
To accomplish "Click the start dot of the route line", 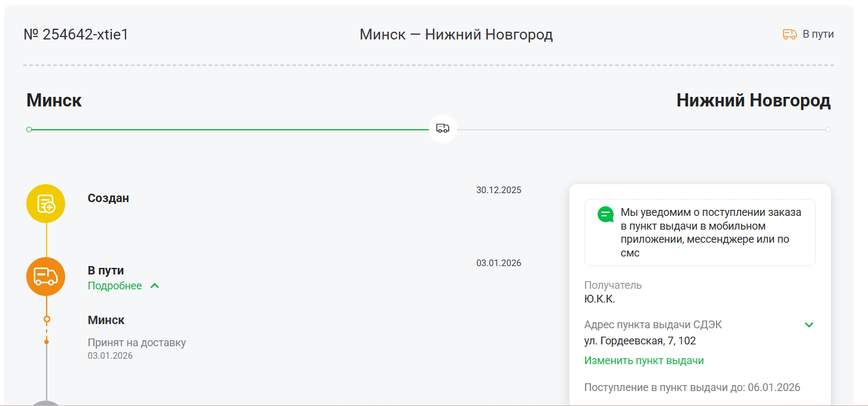I will click(29, 129).
